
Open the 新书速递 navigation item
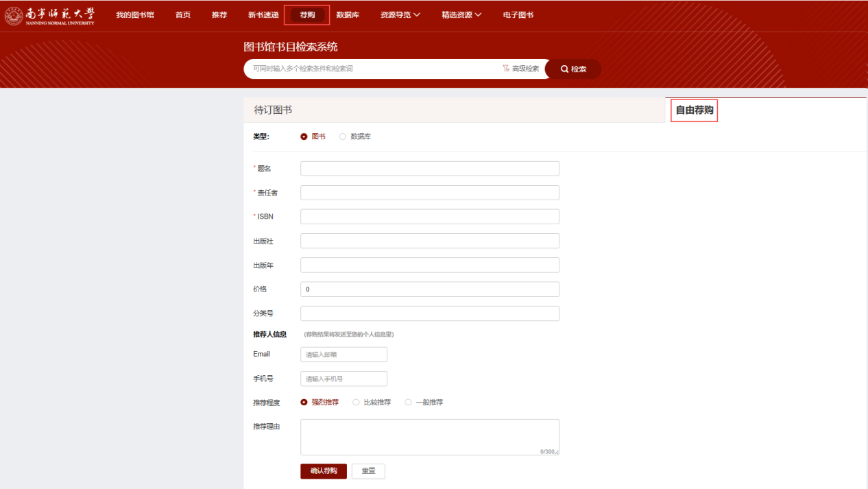pos(263,14)
